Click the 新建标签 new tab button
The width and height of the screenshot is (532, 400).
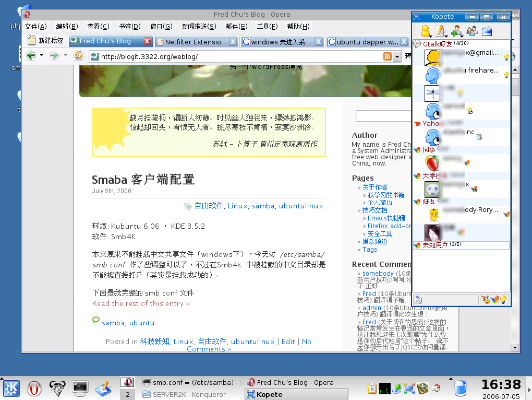tap(45, 41)
